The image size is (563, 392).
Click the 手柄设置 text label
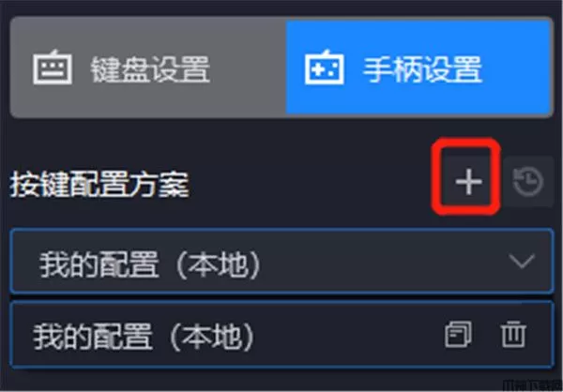point(422,68)
